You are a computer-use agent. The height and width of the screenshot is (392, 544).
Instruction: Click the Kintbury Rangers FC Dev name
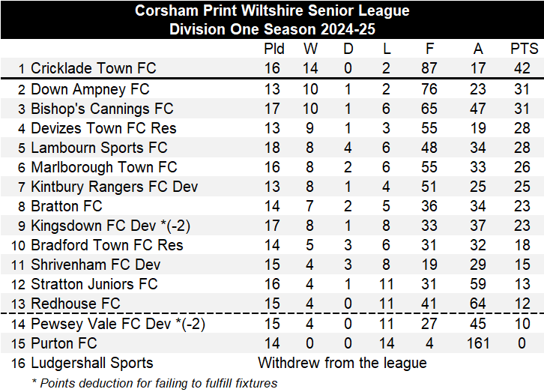114,187
